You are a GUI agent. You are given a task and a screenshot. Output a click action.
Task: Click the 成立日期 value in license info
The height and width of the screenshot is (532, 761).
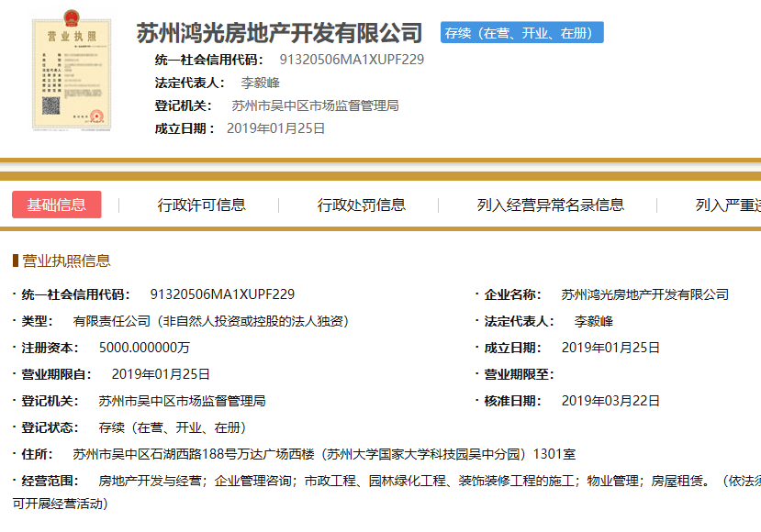tap(610, 348)
